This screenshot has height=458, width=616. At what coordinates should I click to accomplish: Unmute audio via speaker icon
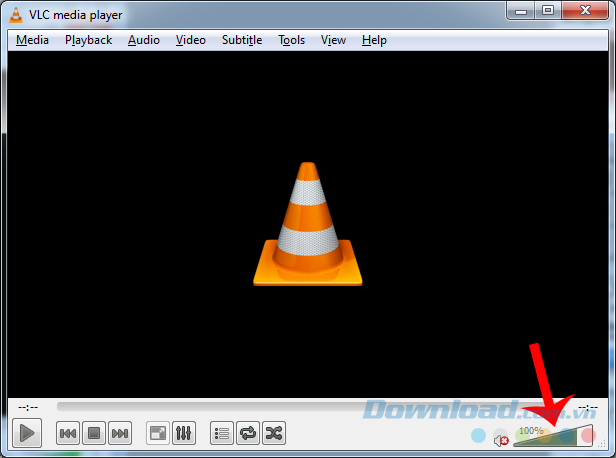[x=501, y=441]
